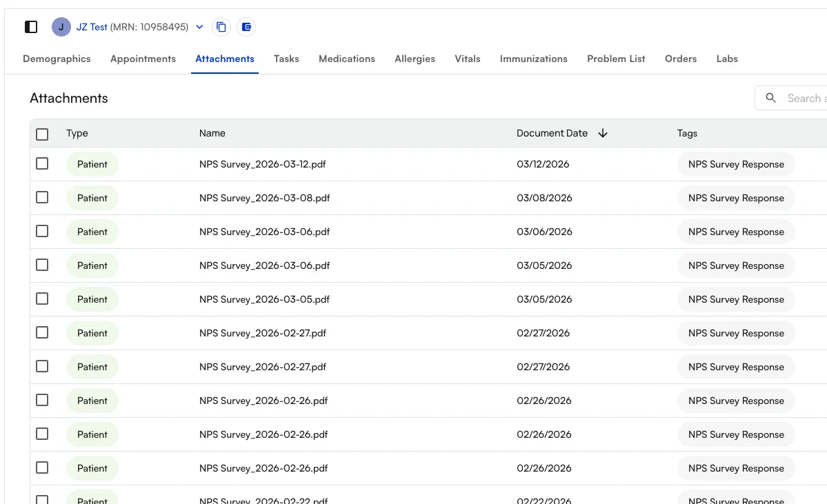Click the search magnifier icon
827x504 pixels.
click(770, 98)
